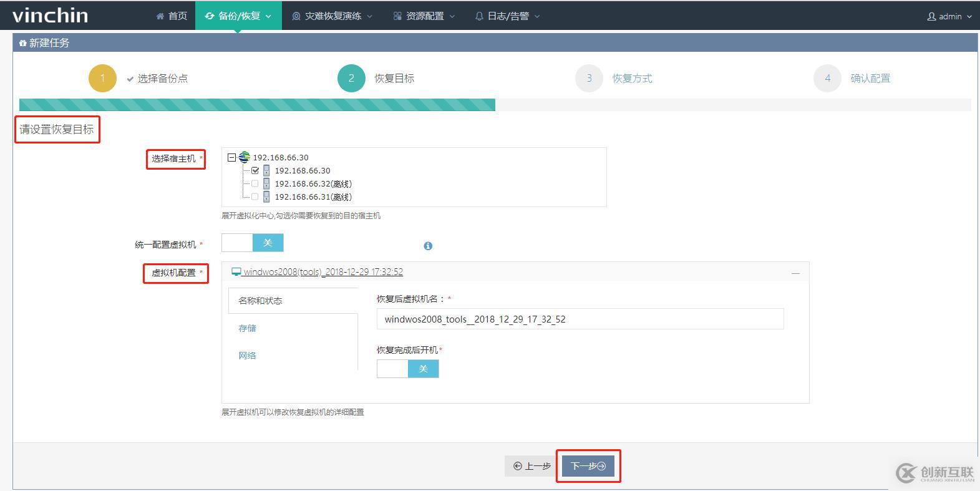Viewport: 980px width, 491px height.
Task: Open the 首页 home menu item
Action: point(172,16)
